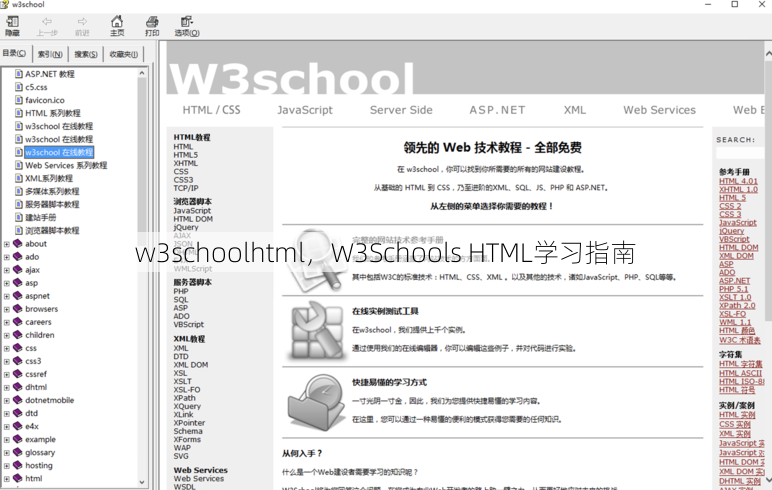Open the Server Side navigation menu

(401, 110)
